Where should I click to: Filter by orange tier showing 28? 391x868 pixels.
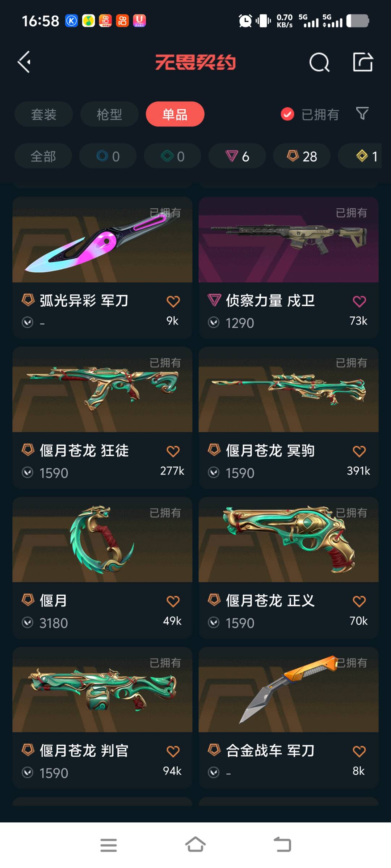click(302, 156)
